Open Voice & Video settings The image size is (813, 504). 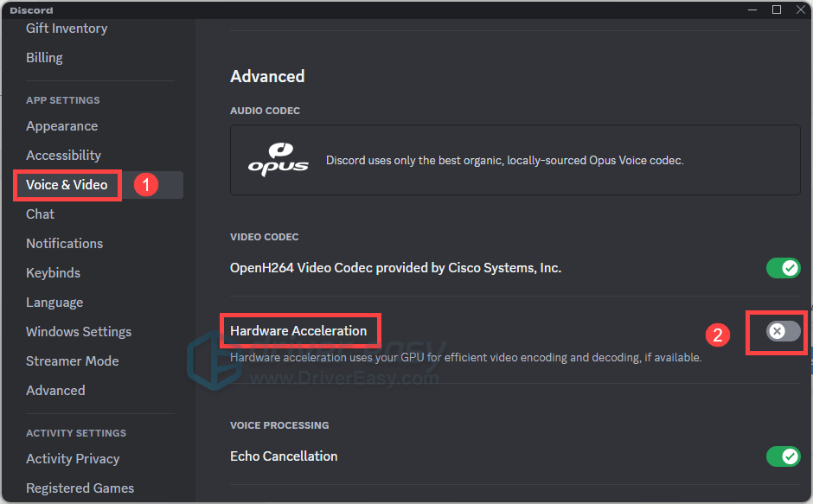67,185
